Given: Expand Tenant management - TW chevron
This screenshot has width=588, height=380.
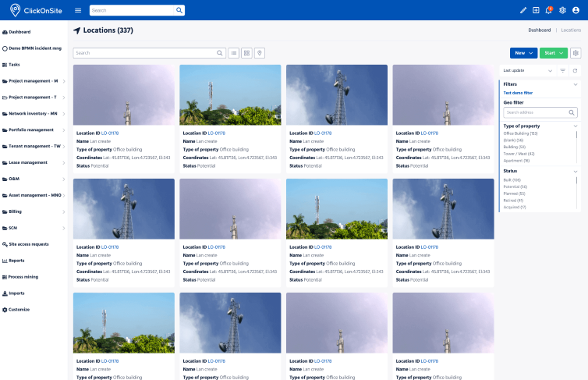Looking at the screenshot, I should tap(64, 146).
